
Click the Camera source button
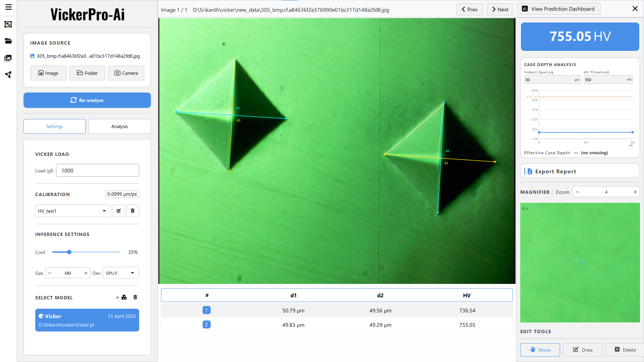(126, 73)
